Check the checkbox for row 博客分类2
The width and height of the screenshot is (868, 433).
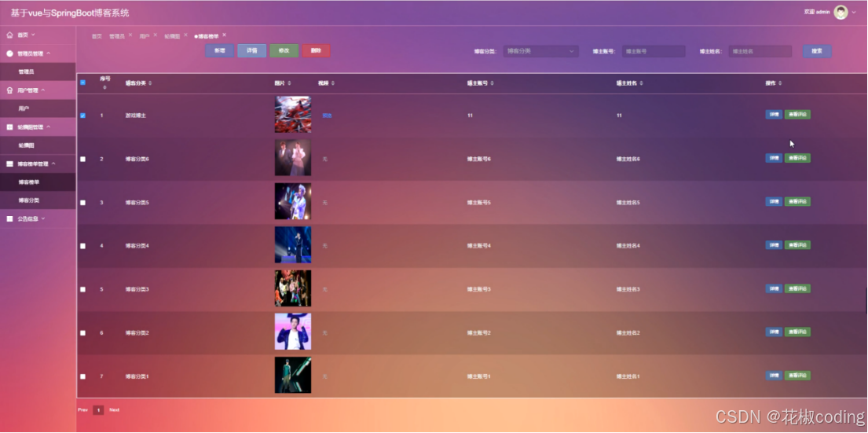coord(83,332)
